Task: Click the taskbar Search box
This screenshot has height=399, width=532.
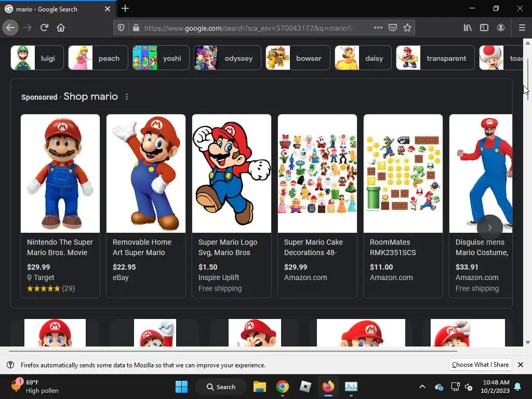Action: tap(221, 387)
